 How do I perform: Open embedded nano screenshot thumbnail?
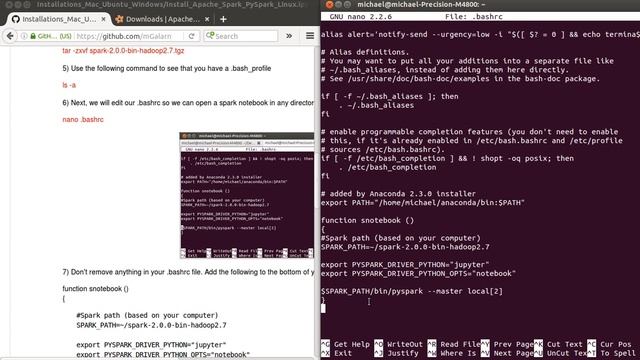click(x=247, y=195)
